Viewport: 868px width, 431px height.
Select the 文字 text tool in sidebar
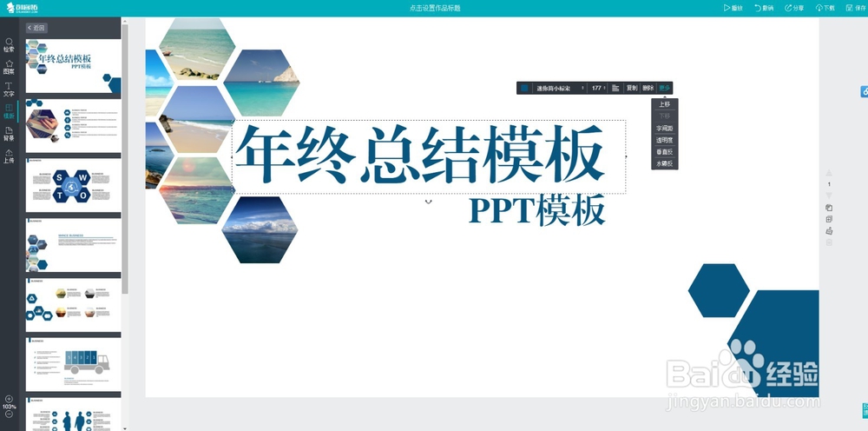tap(9, 90)
